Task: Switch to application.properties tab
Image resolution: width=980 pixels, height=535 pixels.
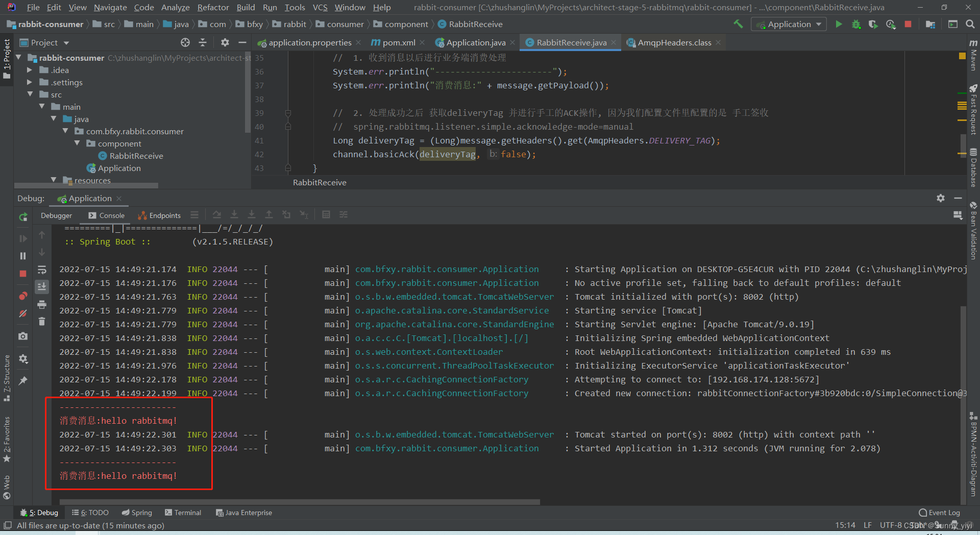Action: [x=309, y=42]
